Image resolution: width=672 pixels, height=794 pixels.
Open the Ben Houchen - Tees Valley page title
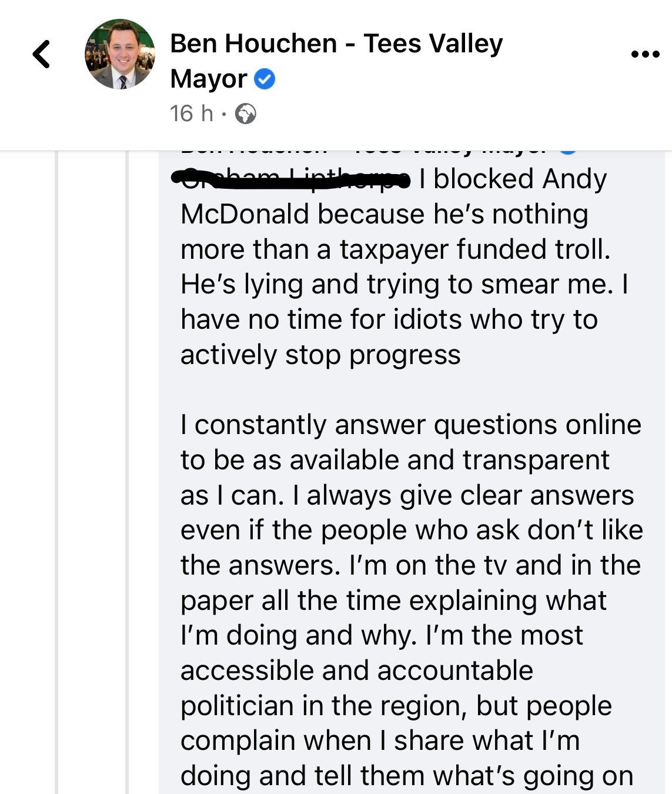point(336,44)
